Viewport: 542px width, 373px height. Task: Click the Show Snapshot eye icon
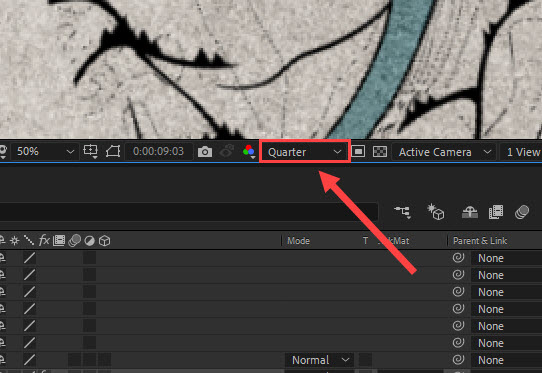click(227, 151)
